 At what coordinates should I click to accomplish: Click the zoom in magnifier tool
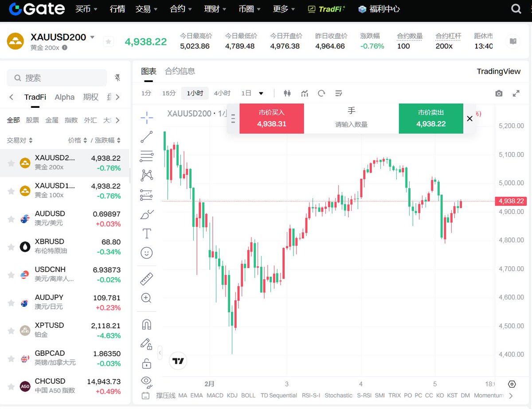tap(147, 298)
